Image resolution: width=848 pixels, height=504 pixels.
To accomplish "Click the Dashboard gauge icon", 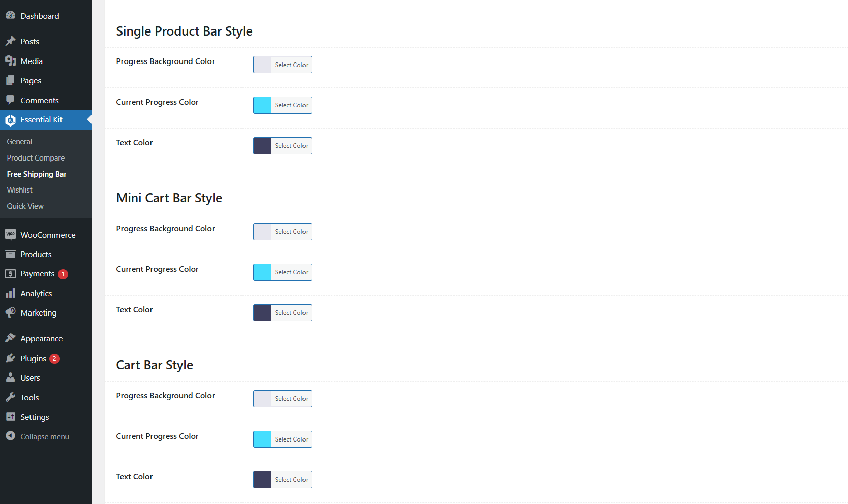I will pos(10,16).
